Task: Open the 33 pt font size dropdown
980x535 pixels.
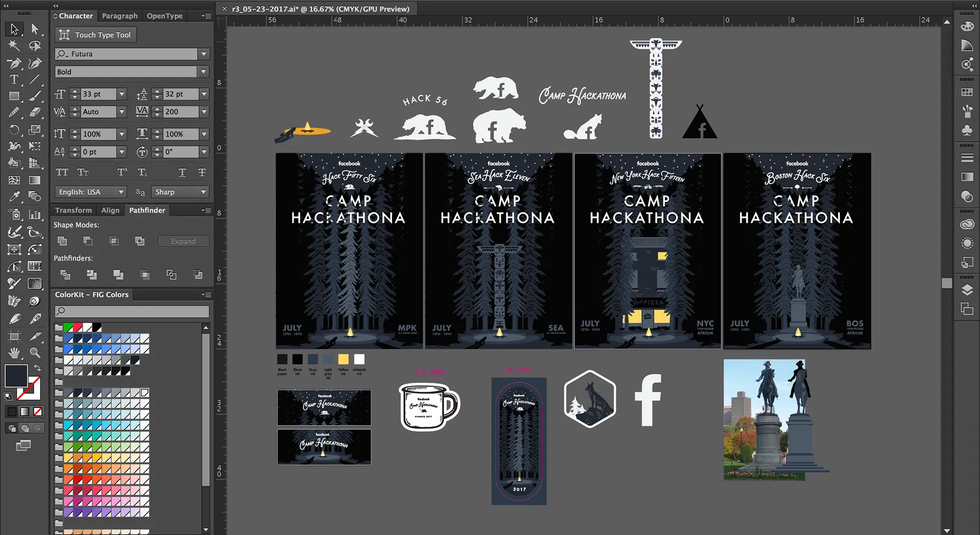Action: tap(121, 94)
